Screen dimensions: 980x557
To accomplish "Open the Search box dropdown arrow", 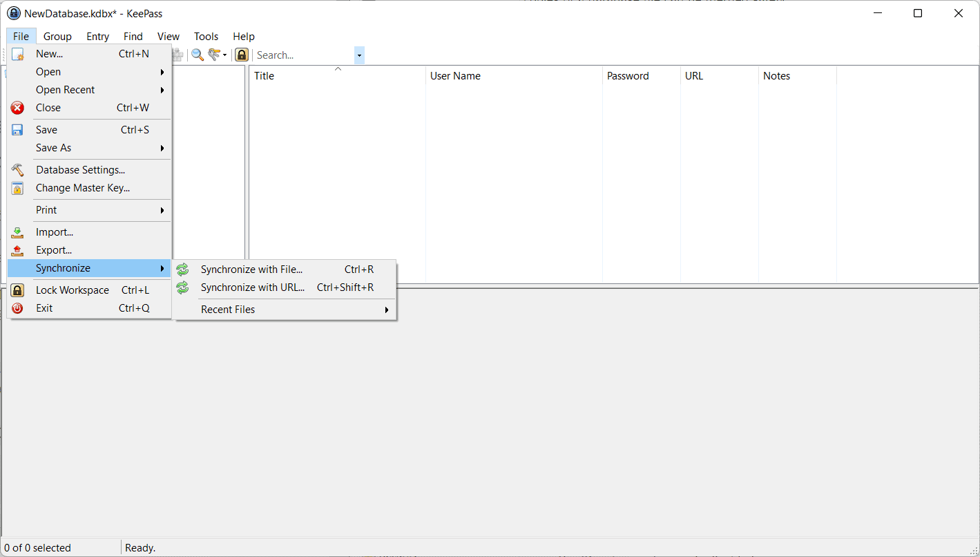I will click(359, 55).
